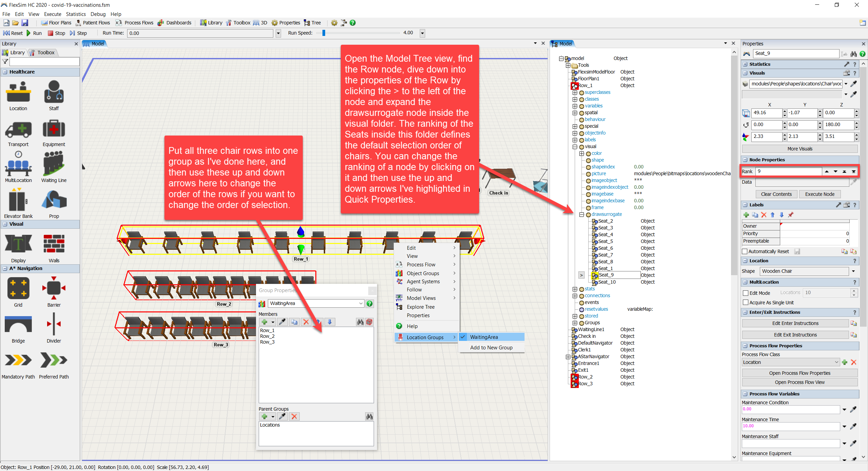Open the Statistics menu
The width and height of the screenshot is (868, 471).
(x=76, y=14)
